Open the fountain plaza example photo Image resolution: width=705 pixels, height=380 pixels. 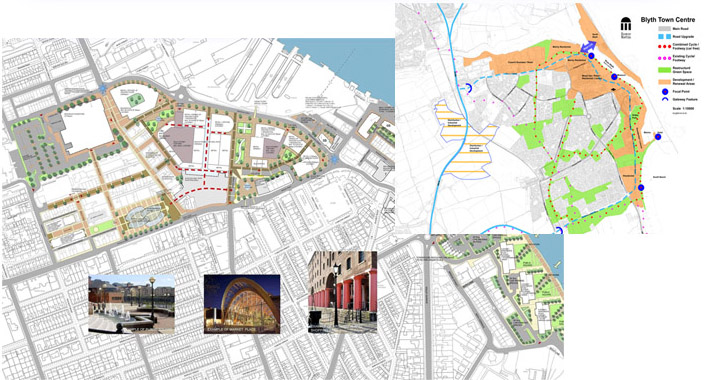click(132, 304)
